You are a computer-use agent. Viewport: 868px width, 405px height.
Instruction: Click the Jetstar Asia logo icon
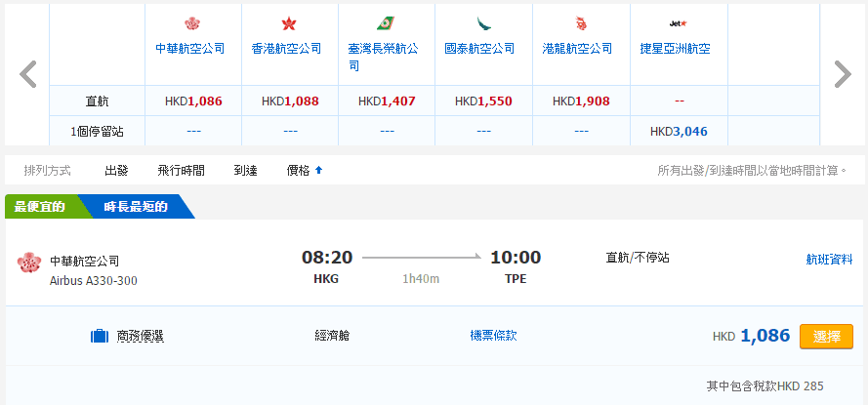pos(677,23)
